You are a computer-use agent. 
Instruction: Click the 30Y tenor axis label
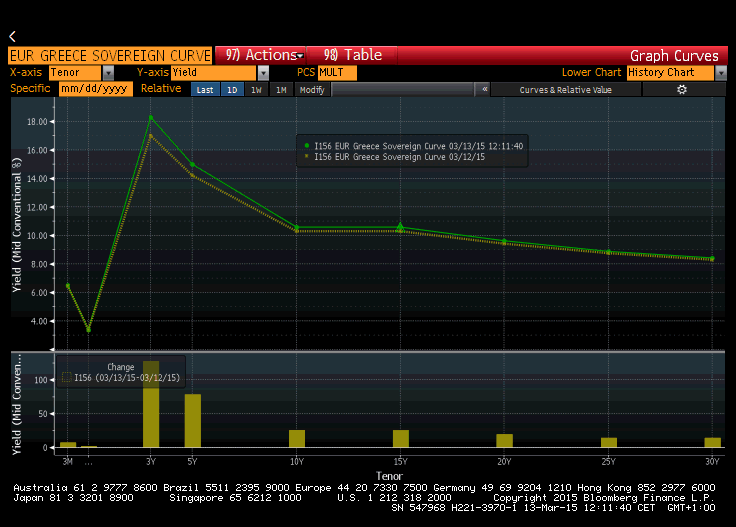click(713, 462)
